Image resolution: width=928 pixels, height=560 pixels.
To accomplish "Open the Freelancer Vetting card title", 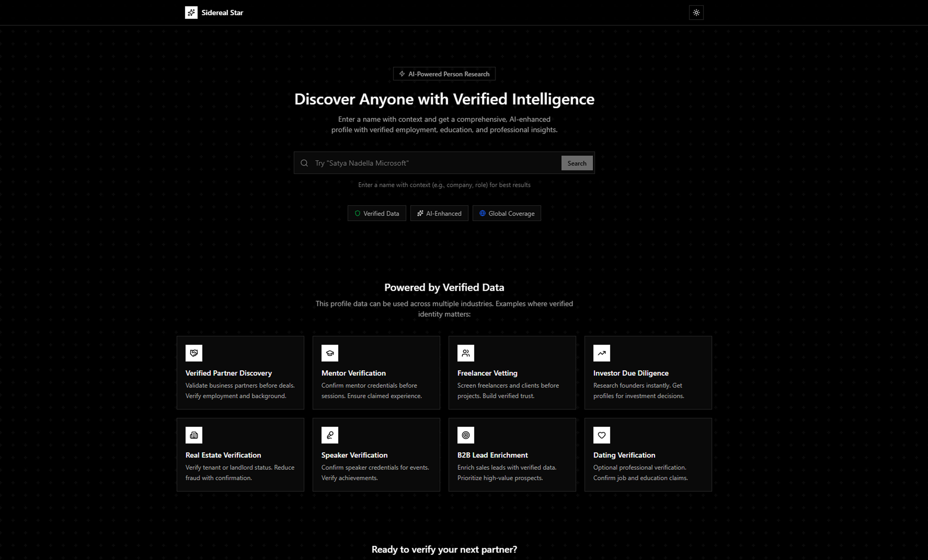I will coord(487,373).
